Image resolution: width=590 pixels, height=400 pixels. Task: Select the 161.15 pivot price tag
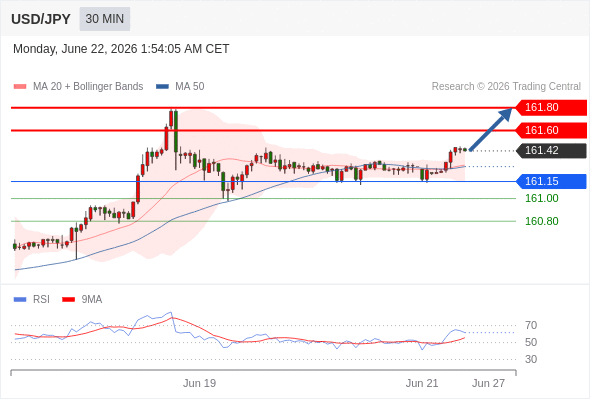tap(551, 181)
